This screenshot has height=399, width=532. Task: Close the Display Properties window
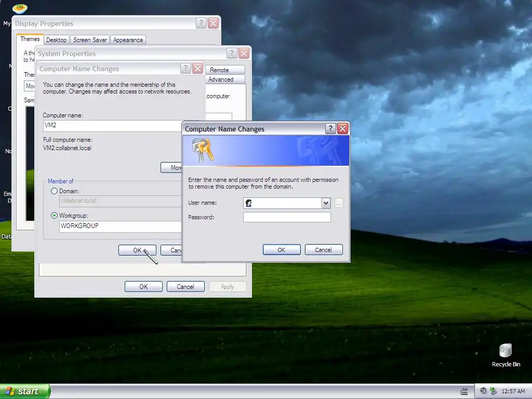[x=213, y=23]
